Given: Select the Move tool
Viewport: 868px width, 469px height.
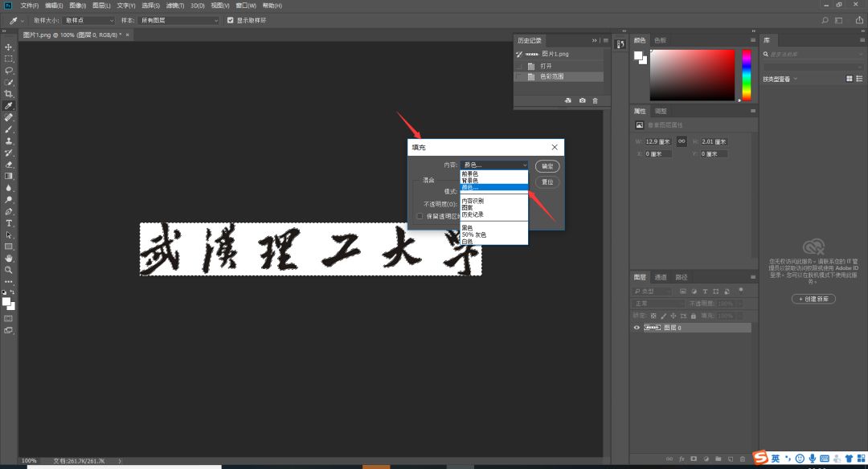Looking at the screenshot, I should [x=8, y=47].
